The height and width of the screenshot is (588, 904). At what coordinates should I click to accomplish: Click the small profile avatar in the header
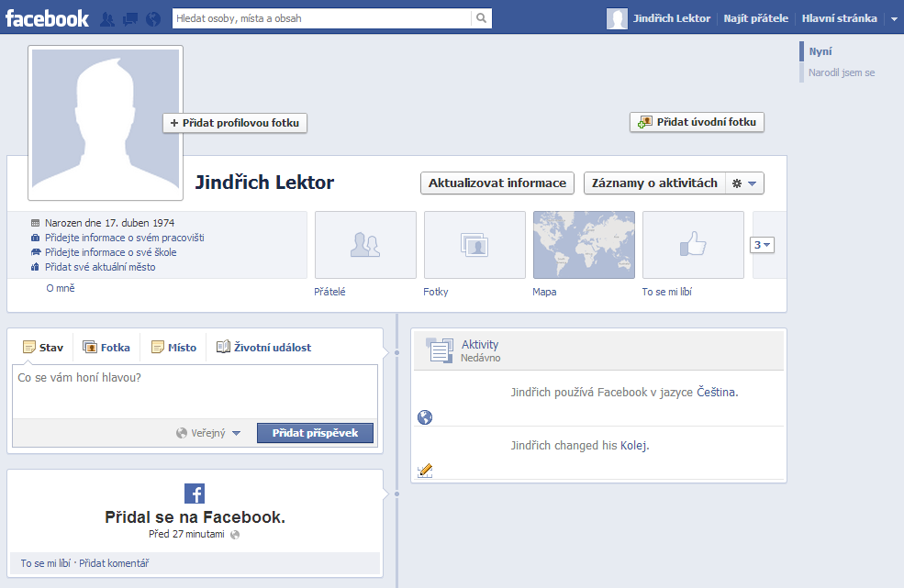(x=617, y=18)
